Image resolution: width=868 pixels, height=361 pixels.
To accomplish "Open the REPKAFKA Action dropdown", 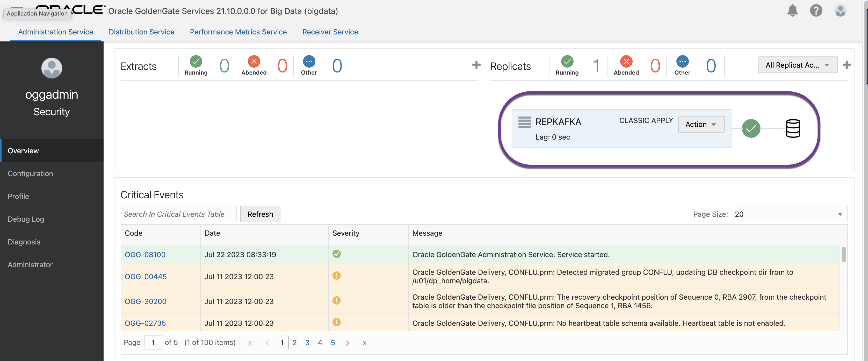I will coord(701,124).
